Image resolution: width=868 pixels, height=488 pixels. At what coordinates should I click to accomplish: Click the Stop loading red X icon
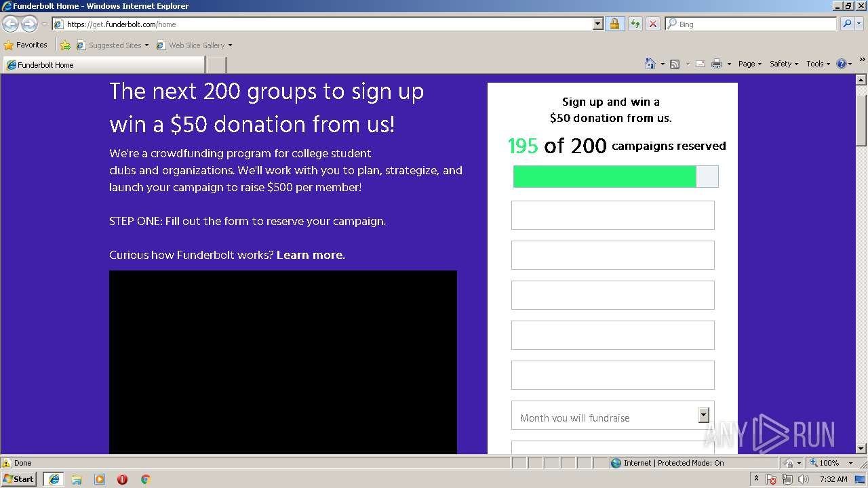click(652, 24)
